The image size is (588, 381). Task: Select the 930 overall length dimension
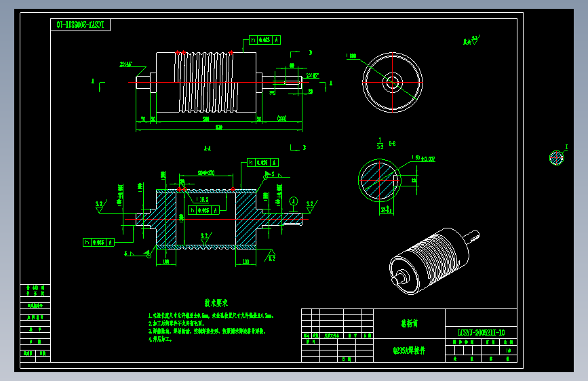pyautogui.click(x=219, y=127)
